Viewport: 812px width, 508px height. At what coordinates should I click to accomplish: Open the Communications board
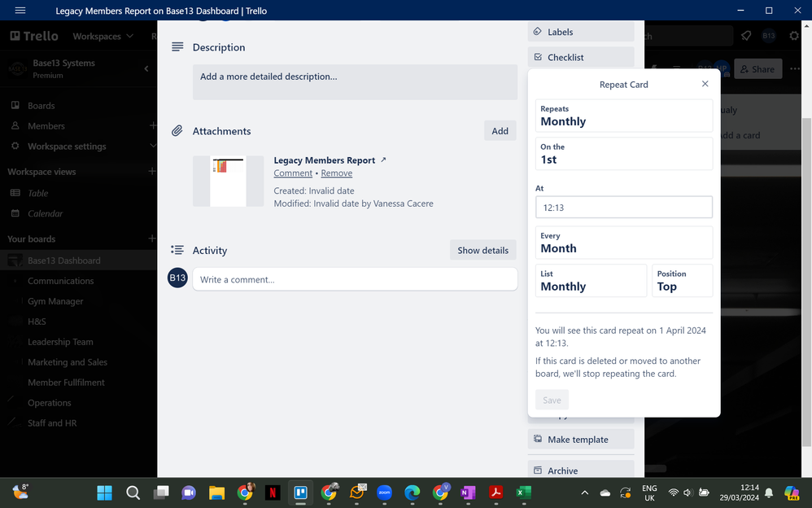(x=60, y=281)
